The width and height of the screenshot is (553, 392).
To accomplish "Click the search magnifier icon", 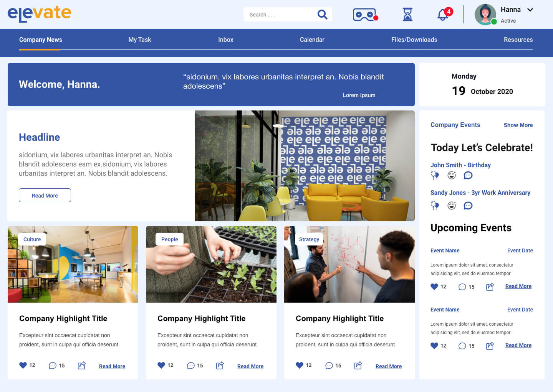I will (322, 15).
